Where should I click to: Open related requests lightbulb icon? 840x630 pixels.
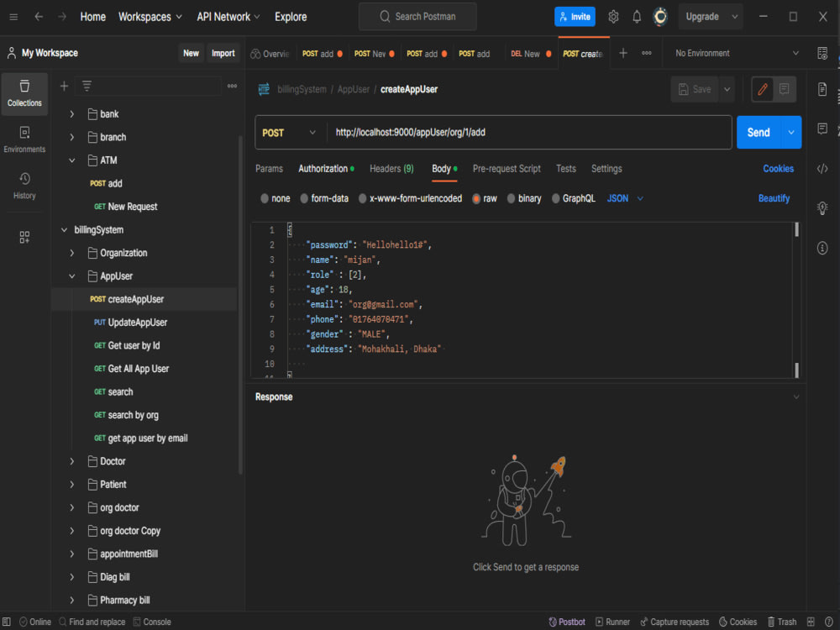click(x=822, y=207)
